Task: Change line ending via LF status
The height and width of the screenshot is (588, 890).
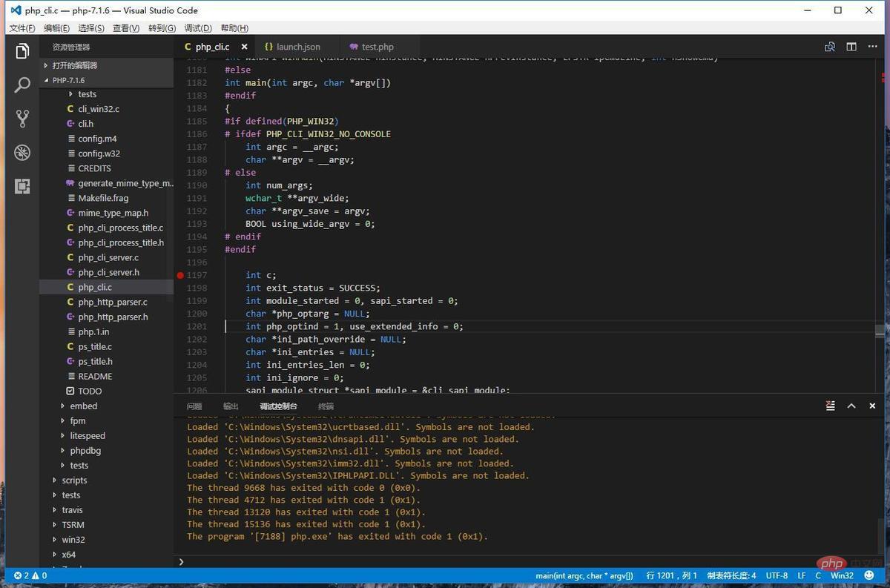Action: coord(801,575)
